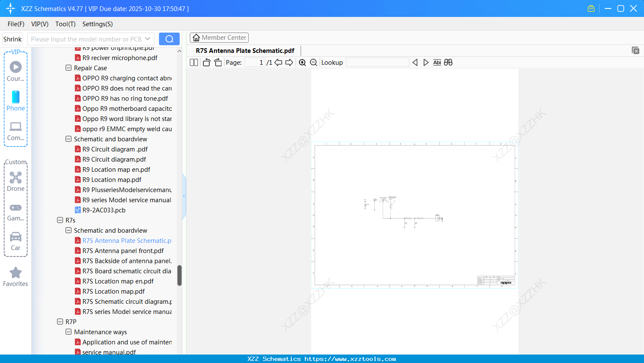Open R7S Location map en.pdf
Viewport: 644px width, 363px height.
(118, 281)
